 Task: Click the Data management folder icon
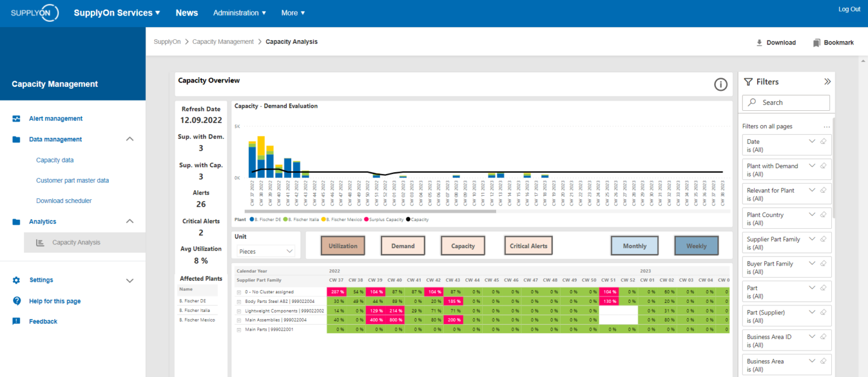[17, 139]
